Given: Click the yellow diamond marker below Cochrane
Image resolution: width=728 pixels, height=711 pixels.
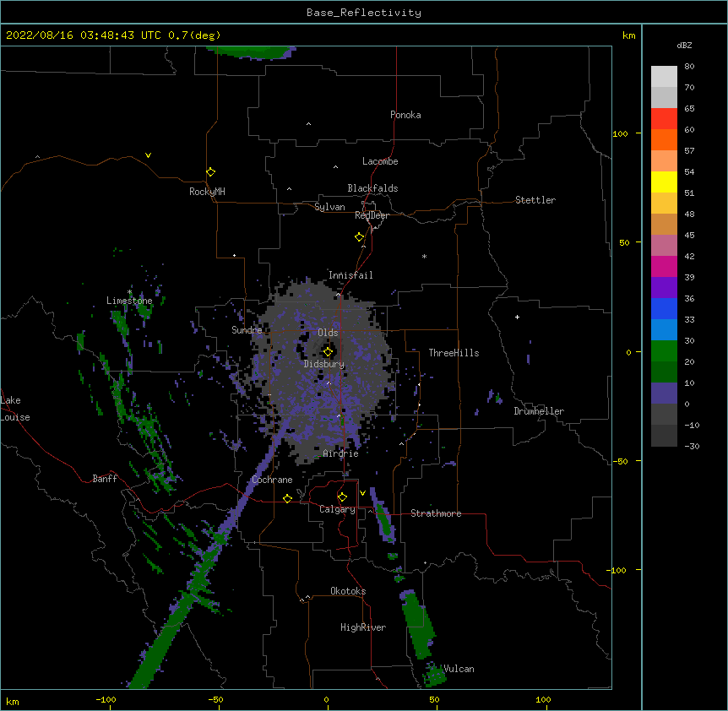Looking at the screenshot, I should tap(287, 498).
